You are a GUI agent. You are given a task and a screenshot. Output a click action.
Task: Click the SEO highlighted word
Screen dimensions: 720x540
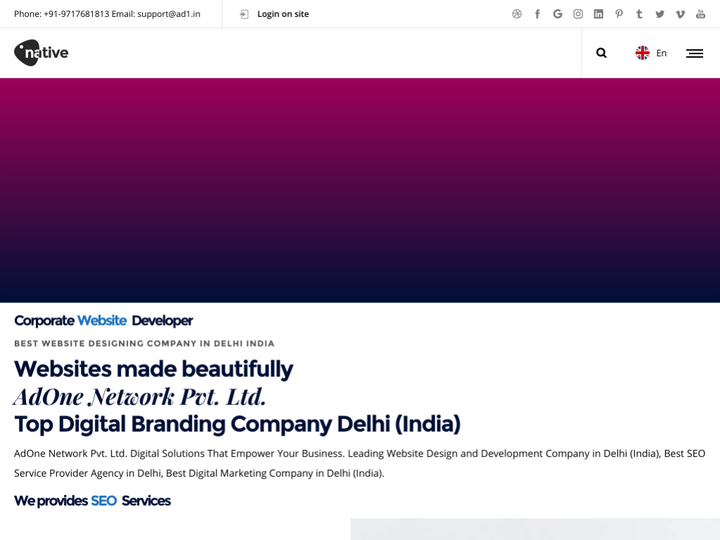(104, 500)
